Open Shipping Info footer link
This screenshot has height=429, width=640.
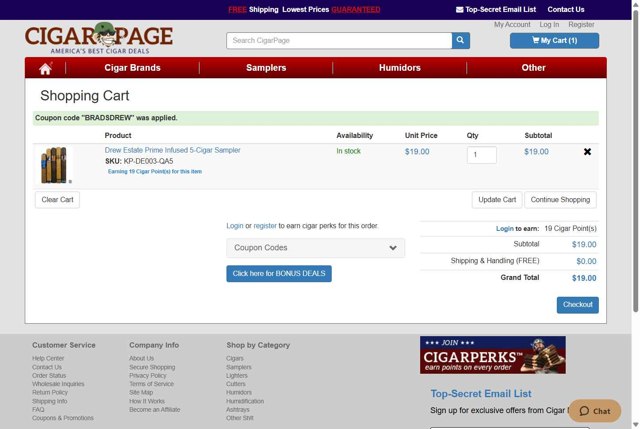50,401
